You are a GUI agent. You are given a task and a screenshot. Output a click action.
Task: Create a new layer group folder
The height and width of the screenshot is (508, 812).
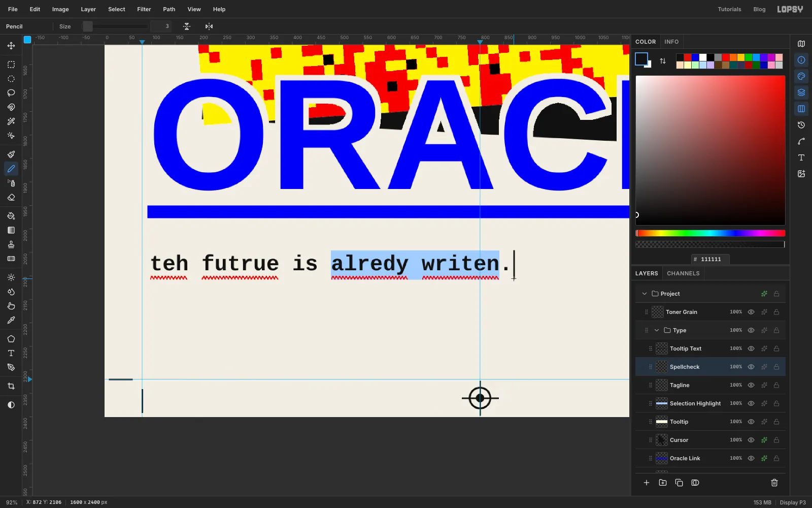663,483
